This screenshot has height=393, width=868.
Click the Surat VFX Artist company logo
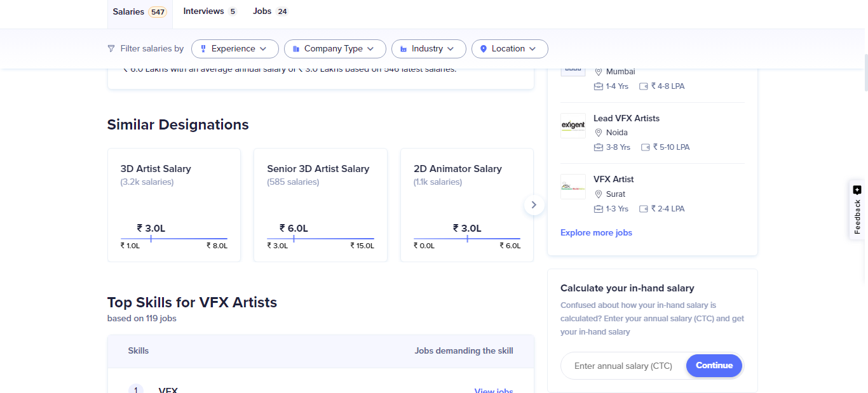[573, 187]
